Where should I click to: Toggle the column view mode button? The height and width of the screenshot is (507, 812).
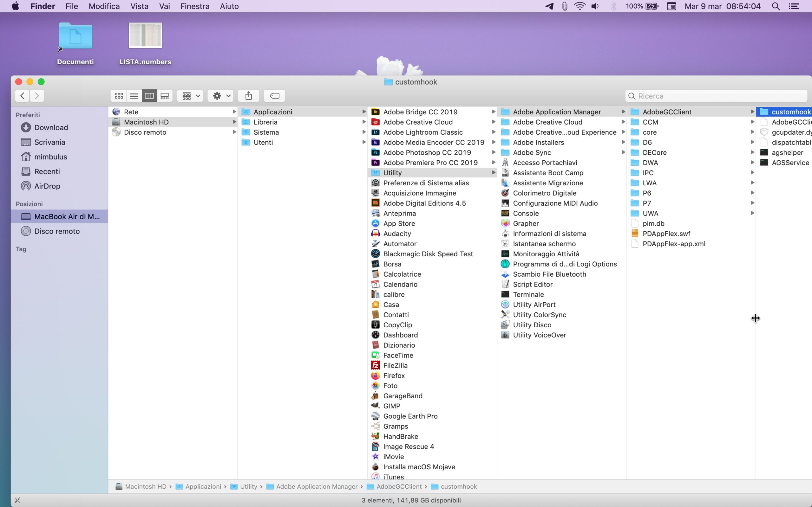149,96
